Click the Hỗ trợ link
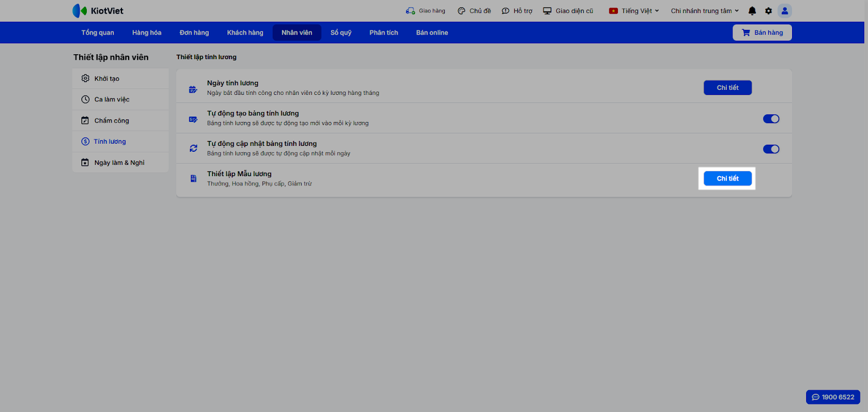 523,11
